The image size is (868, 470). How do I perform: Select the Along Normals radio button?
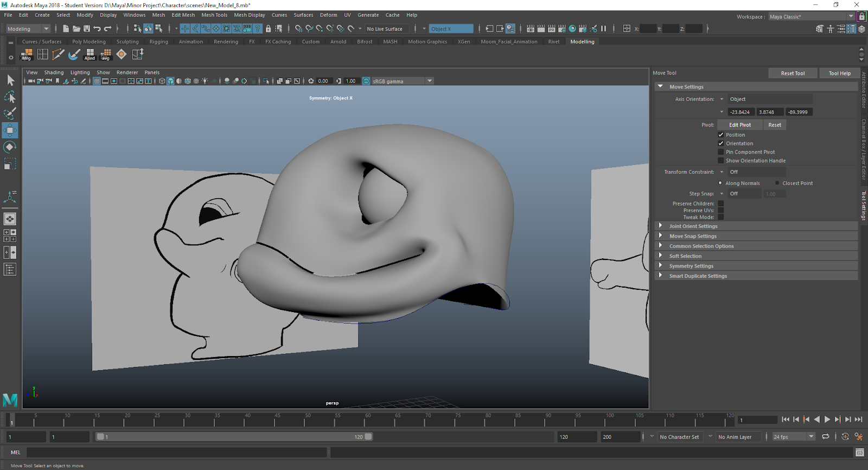pyautogui.click(x=720, y=183)
